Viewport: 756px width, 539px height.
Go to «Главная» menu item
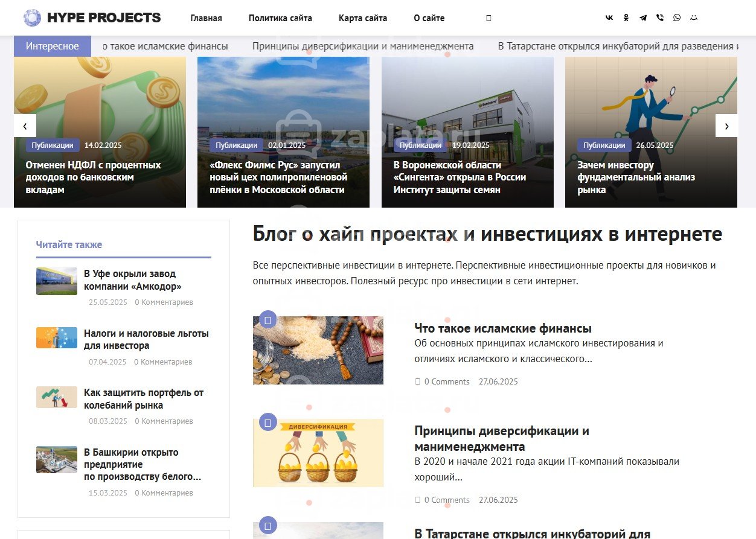pos(206,18)
